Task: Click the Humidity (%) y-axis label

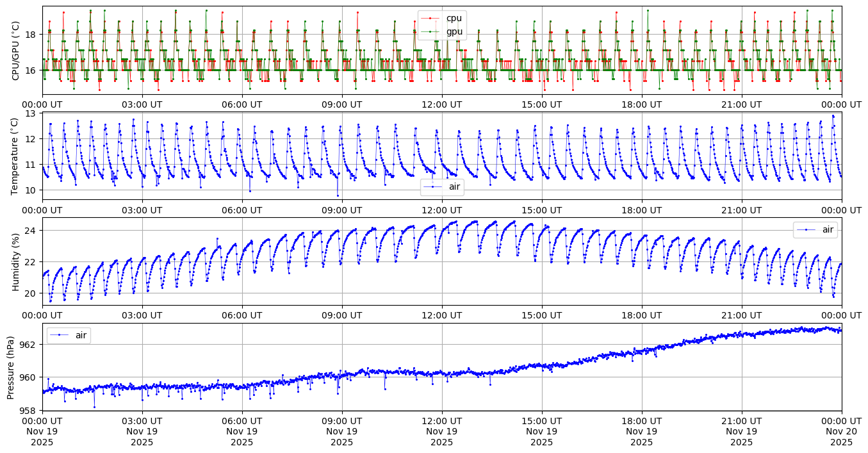Action: pos(16,261)
